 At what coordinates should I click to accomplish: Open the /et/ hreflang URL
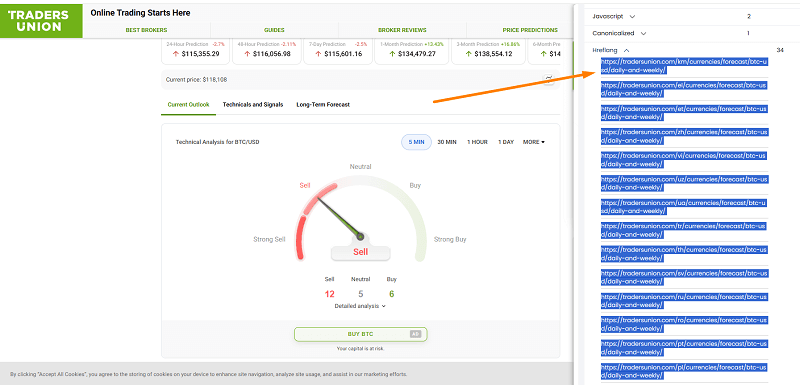(684, 113)
